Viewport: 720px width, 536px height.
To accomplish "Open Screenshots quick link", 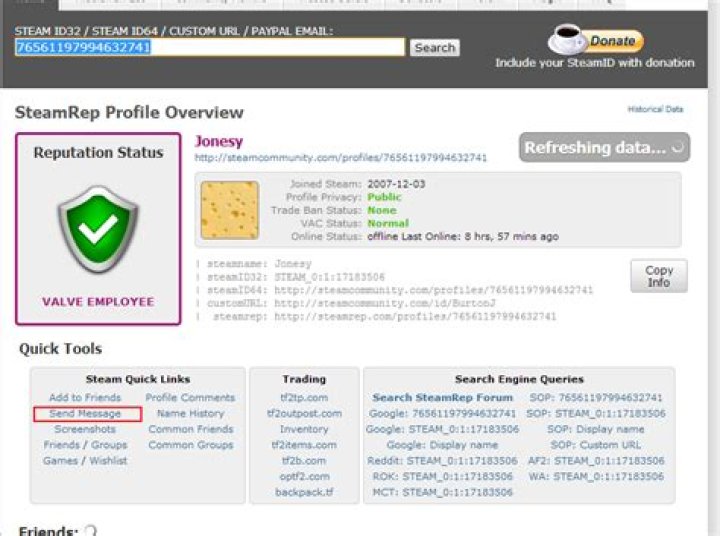I will pos(85,429).
